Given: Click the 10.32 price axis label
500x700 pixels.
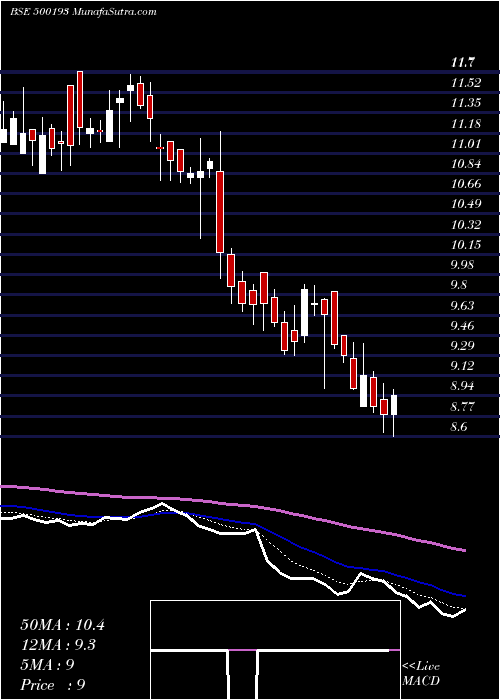Looking at the screenshot, I should pos(466,225).
